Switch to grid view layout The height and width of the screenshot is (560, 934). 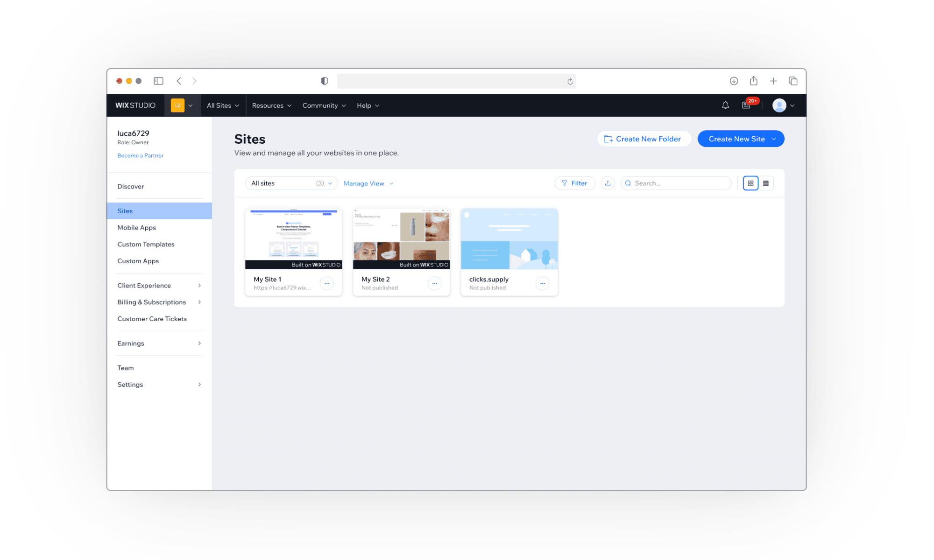[x=750, y=183]
